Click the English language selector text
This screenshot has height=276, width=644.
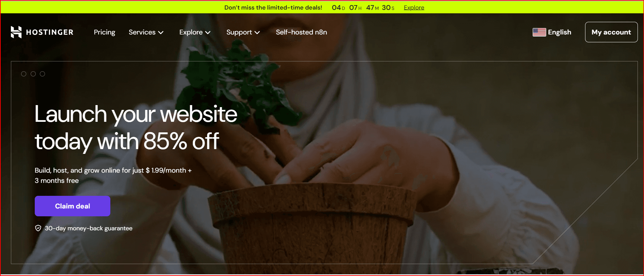pyautogui.click(x=560, y=32)
